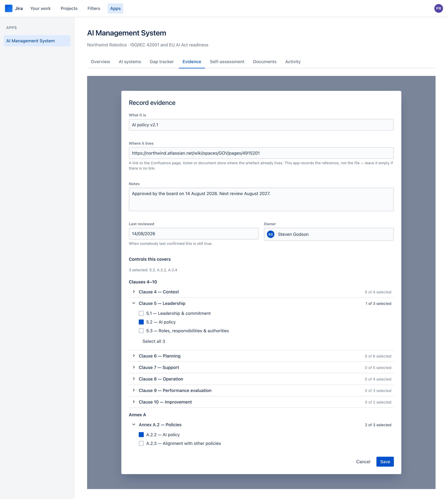
Task: Expand Clause 6 — Planning
Action: (261, 356)
